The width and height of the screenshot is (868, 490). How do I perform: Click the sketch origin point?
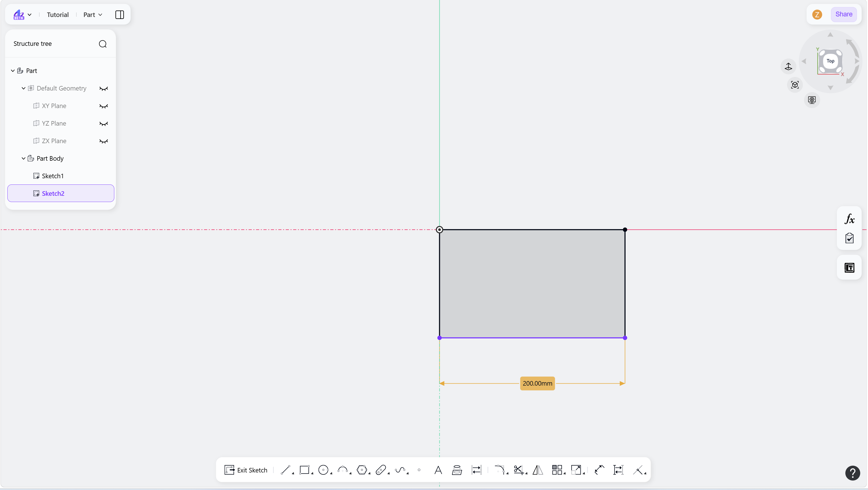[439, 229]
